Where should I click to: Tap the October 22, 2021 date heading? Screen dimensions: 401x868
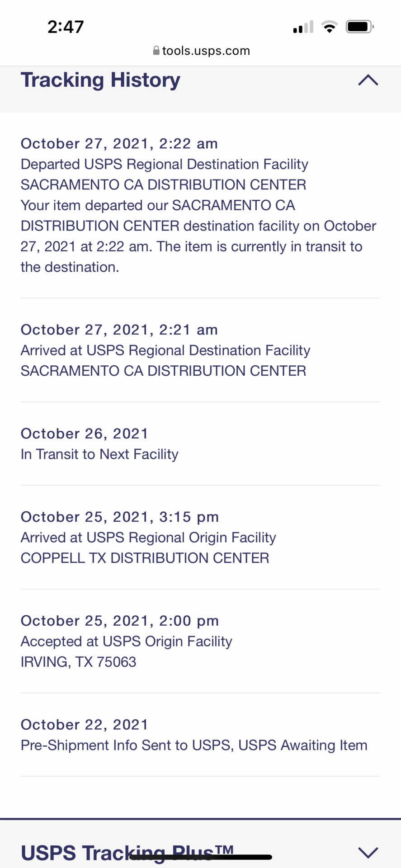85,725
